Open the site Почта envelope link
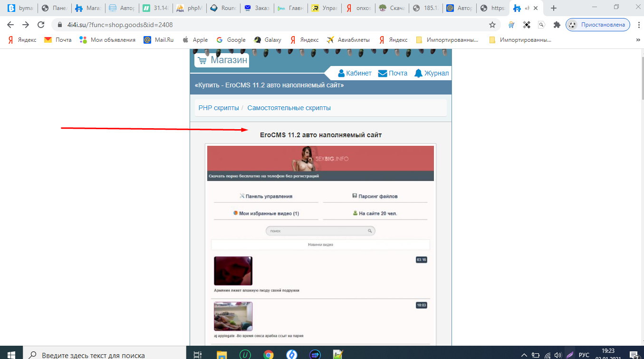 393,73
